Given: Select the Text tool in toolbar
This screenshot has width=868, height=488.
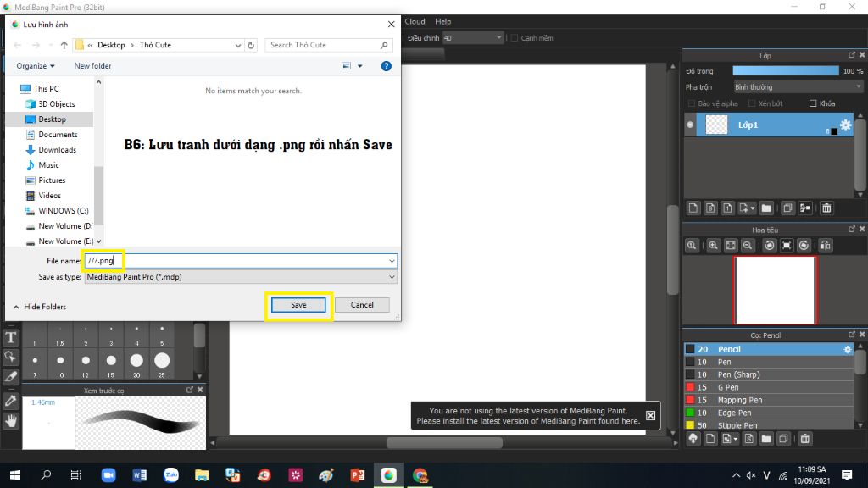Looking at the screenshot, I should pos(10,337).
